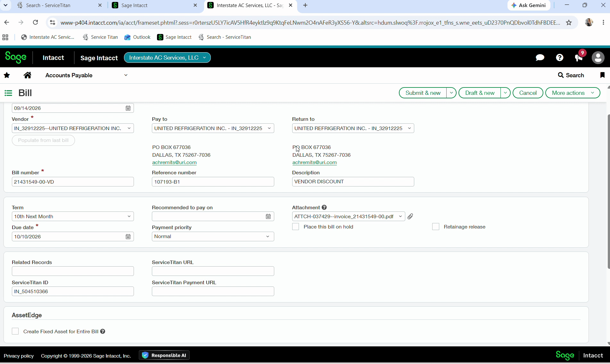Screen dimensions: 610x364
Task: Open the Chrome three-dot menu
Action: 603,22
